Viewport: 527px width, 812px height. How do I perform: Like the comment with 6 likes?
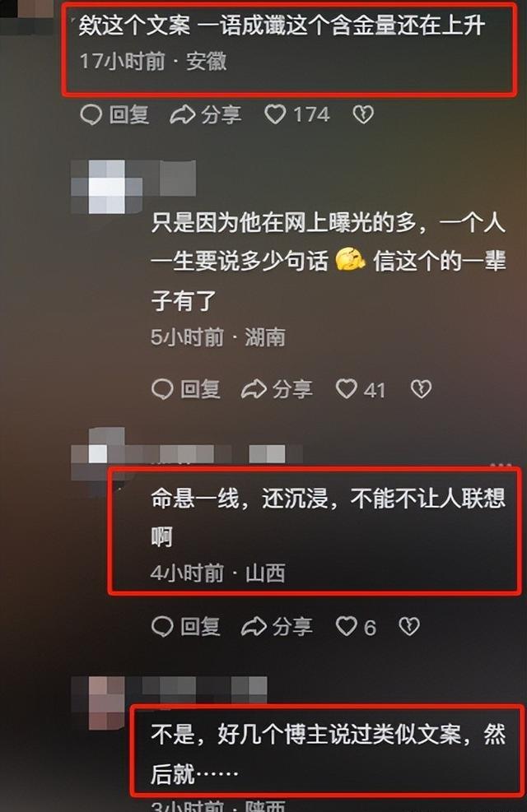click(346, 627)
